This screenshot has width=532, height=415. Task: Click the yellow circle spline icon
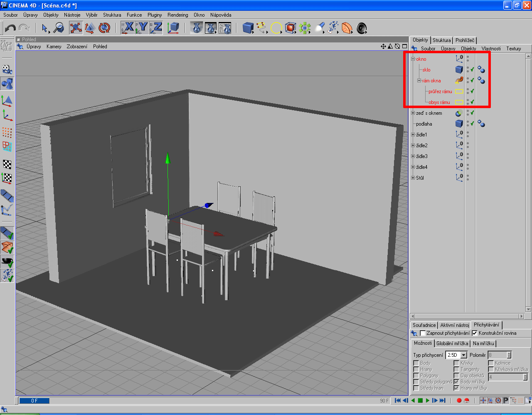point(276,28)
